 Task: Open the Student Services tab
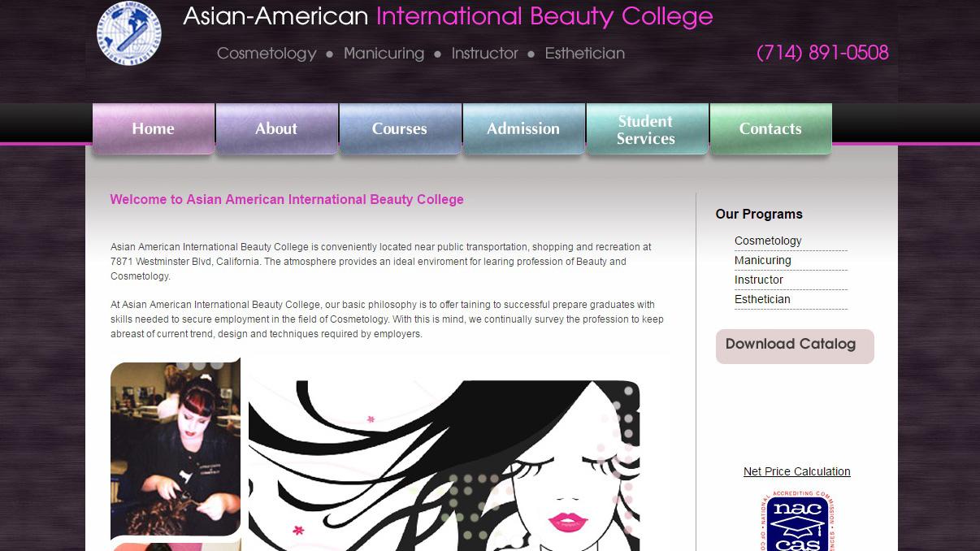[646, 129]
